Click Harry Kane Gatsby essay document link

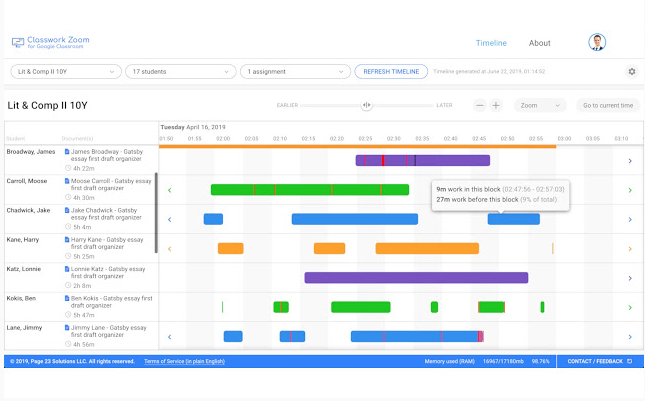point(107,243)
